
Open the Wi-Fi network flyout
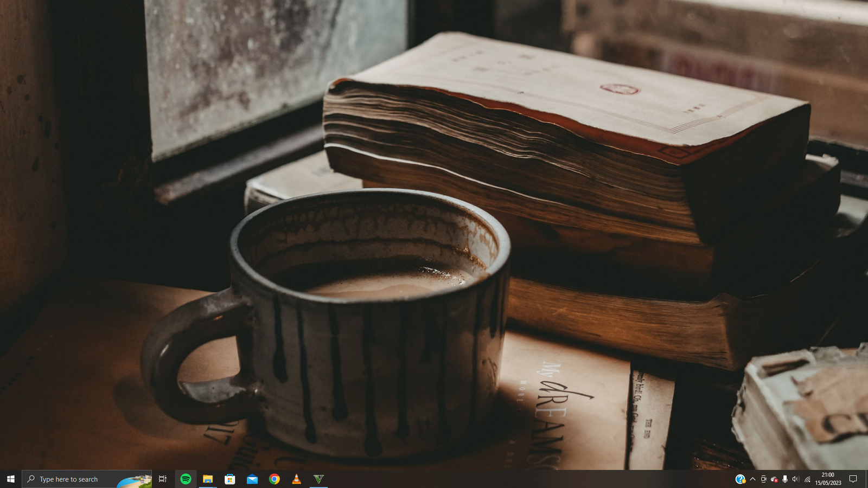[807, 479]
